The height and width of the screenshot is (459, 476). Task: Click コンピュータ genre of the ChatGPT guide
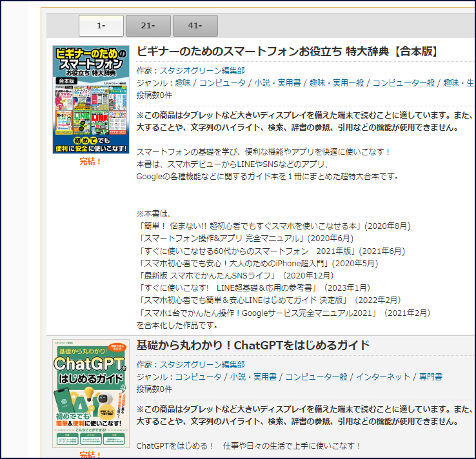(198, 376)
